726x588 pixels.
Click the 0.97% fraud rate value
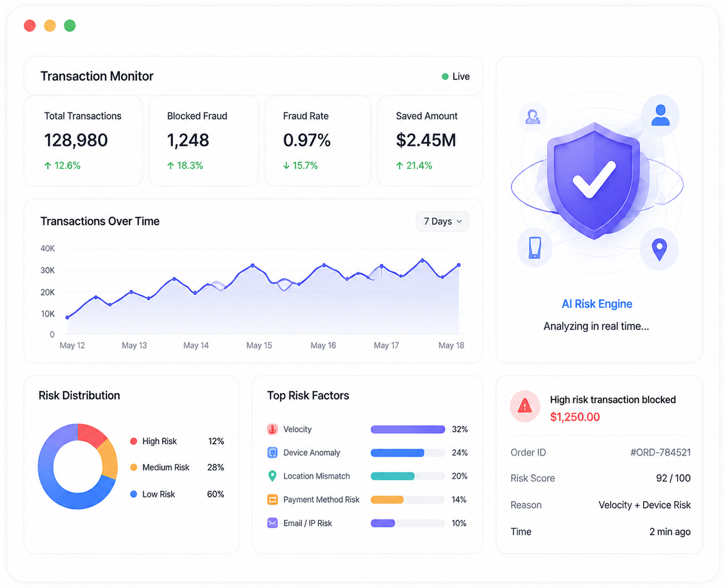[306, 140]
